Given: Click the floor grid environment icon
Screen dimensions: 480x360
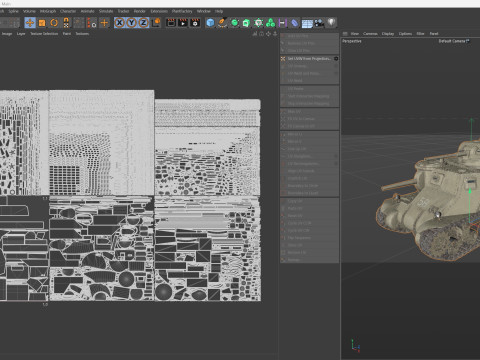Looking at the screenshot, I should click(307, 23).
